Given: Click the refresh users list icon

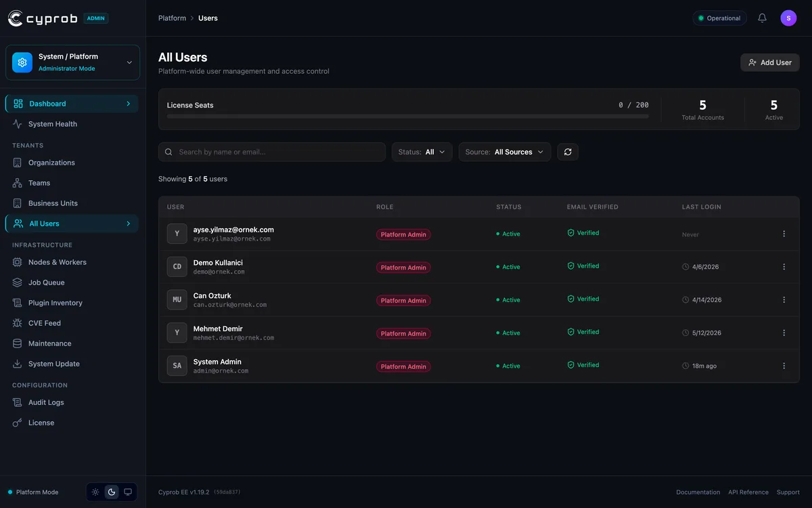Looking at the screenshot, I should [x=568, y=152].
